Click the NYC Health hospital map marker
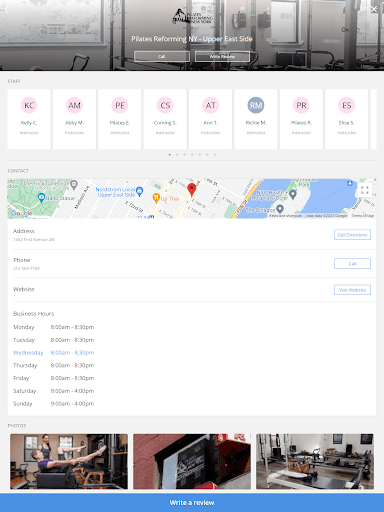This screenshot has width=384, height=512. click(293, 194)
